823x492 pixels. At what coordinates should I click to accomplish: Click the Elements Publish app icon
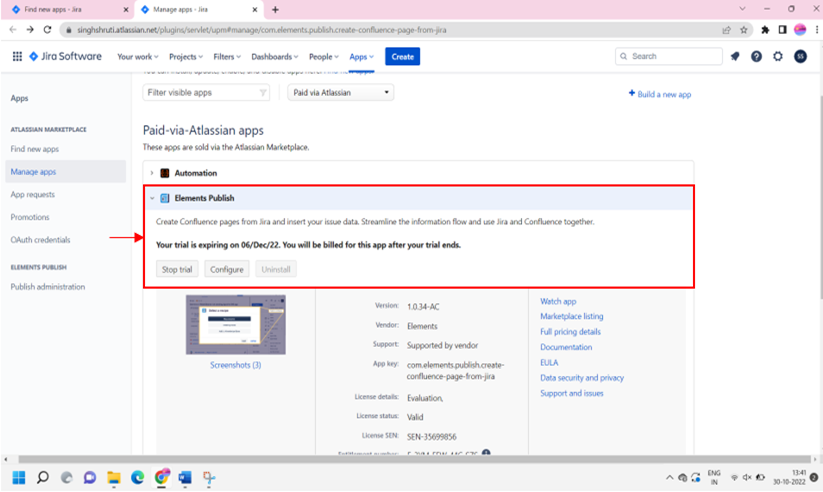pos(165,198)
